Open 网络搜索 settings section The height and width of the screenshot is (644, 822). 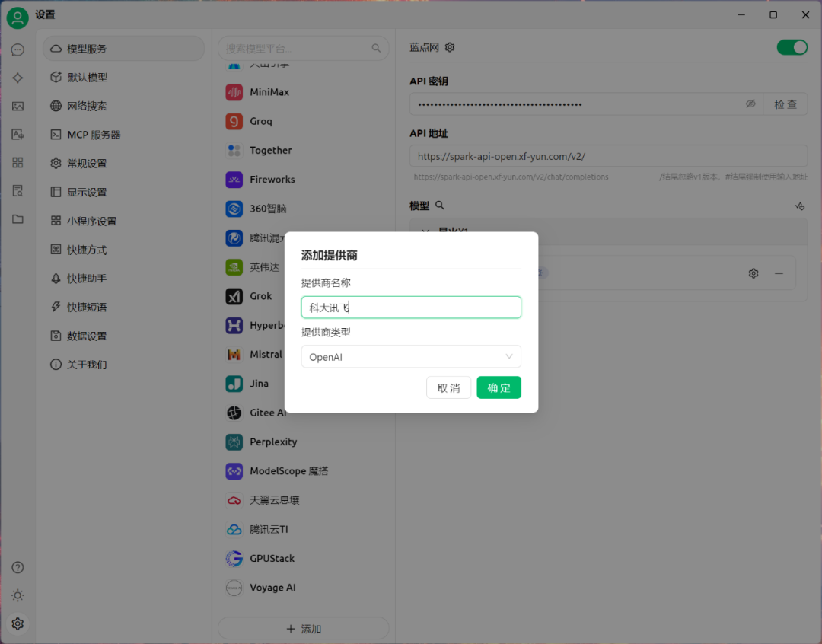[x=124, y=106]
